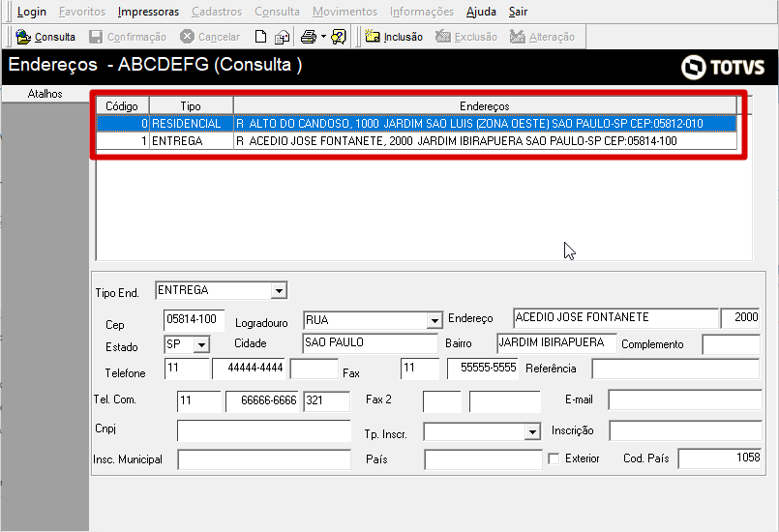Click the Endereço field ACEDIO JOSE FONTANETE
The image size is (779, 532).
pyautogui.click(x=615, y=318)
